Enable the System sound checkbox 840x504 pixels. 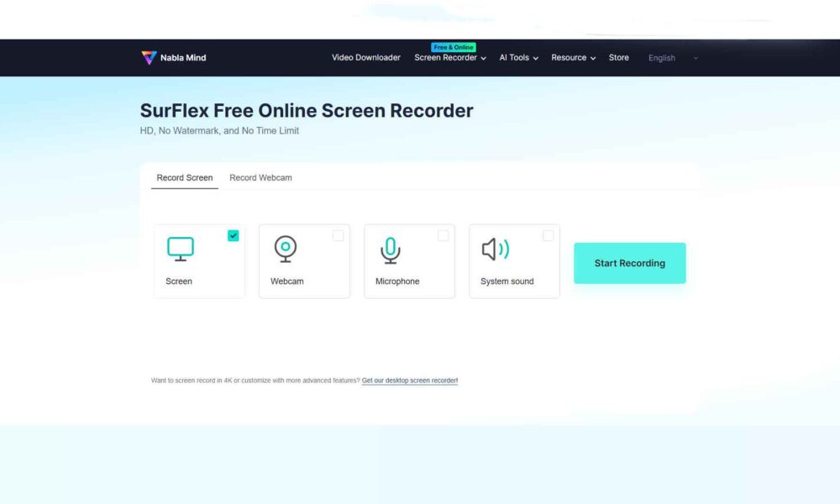pos(548,236)
